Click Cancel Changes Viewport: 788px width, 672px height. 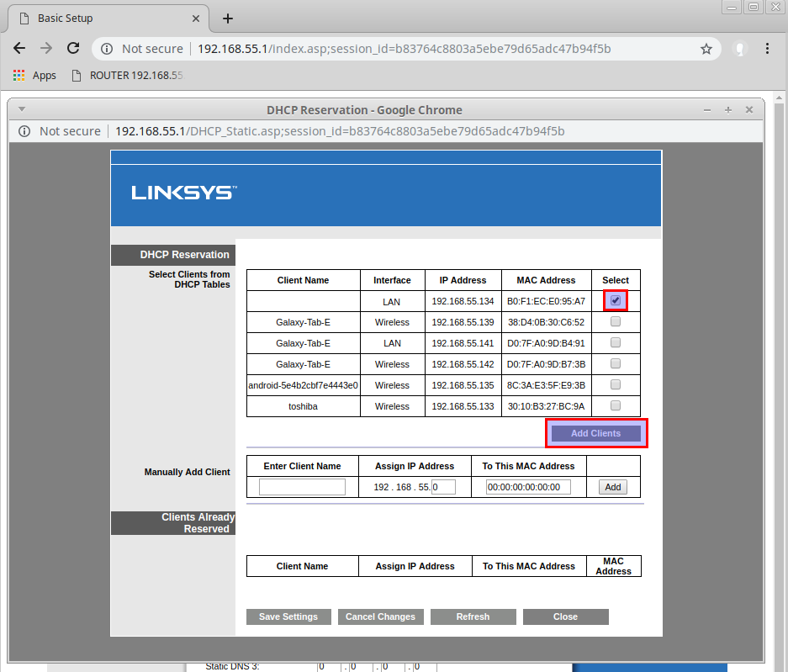point(380,616)
